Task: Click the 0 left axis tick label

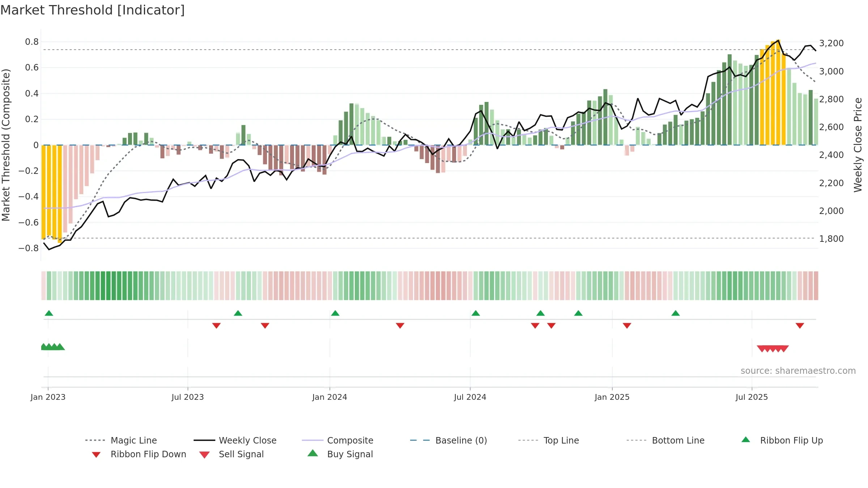Action: pyautogui.click(x=36, y=145)
